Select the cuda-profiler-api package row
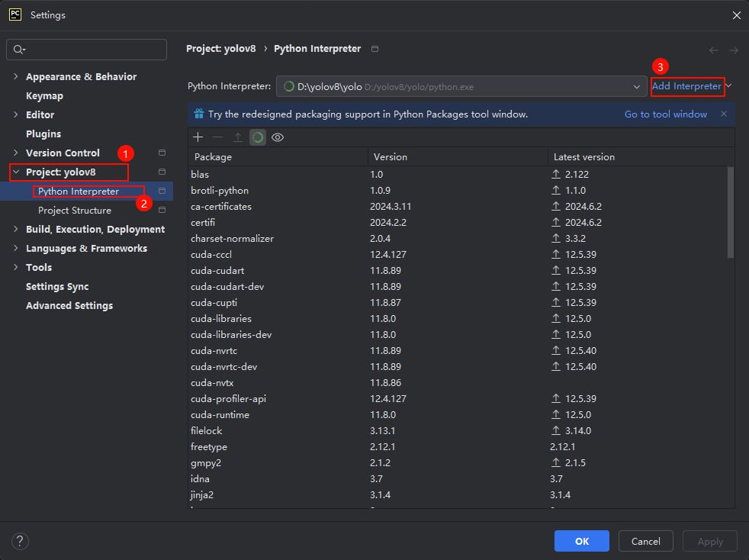The image size is (749, 560). pos(458,398)
